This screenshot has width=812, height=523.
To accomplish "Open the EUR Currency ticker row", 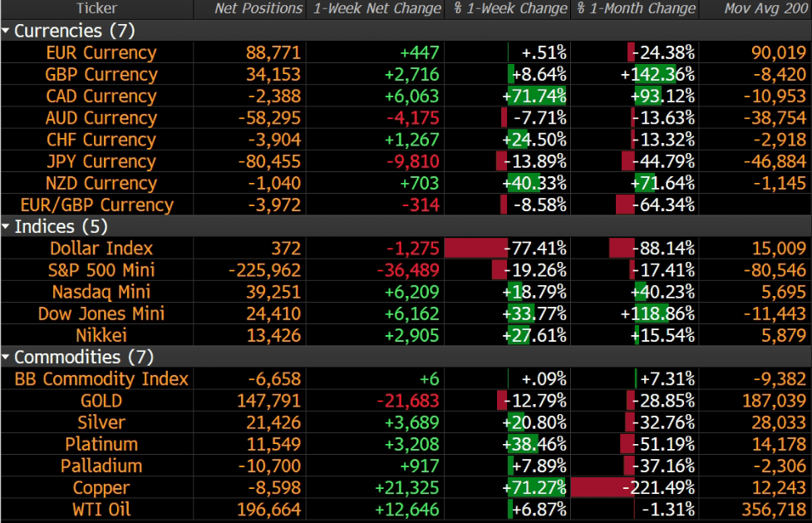I will 101,53.
